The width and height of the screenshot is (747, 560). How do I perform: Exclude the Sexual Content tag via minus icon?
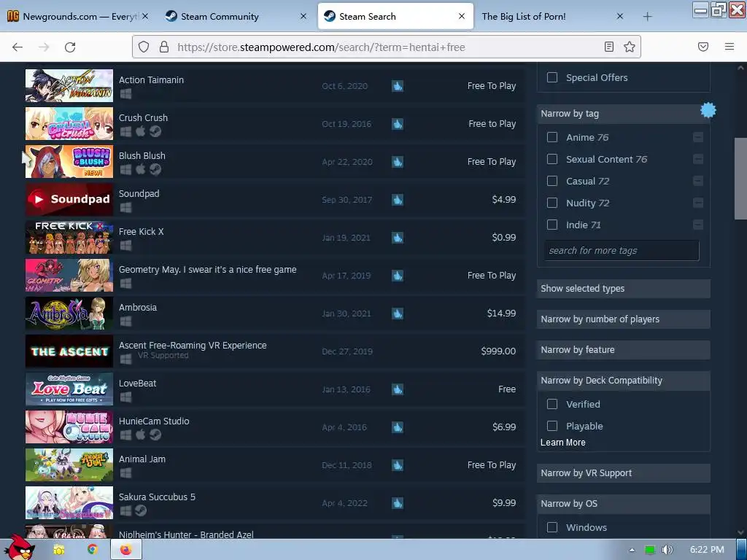[x=698, y=159]
